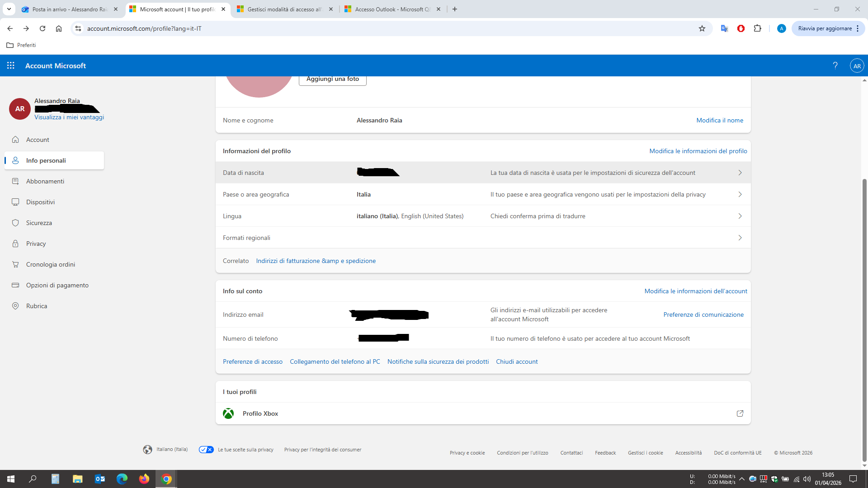The image size is (868, 488).
Task: Go to the browser home page
Action: [59, 28]
